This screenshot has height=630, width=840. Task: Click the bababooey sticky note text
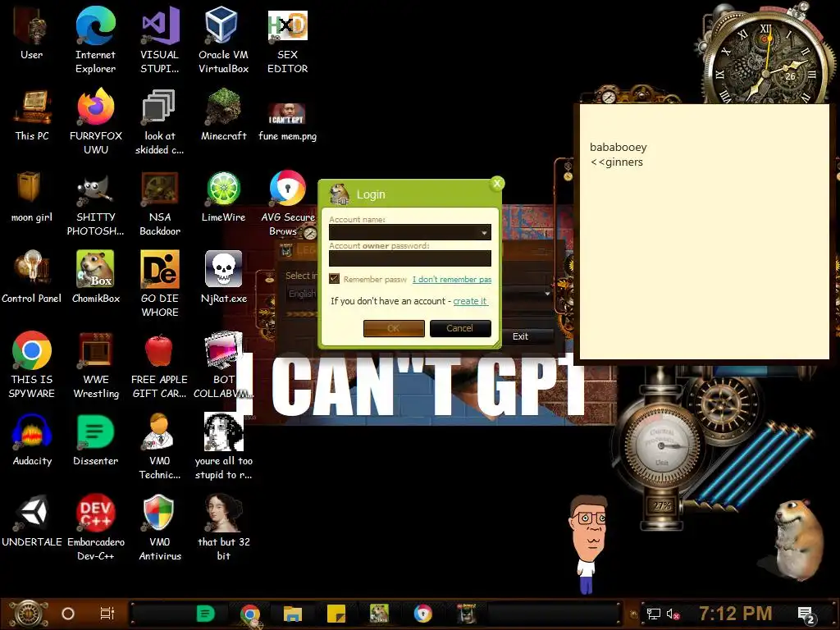(619, 148)
